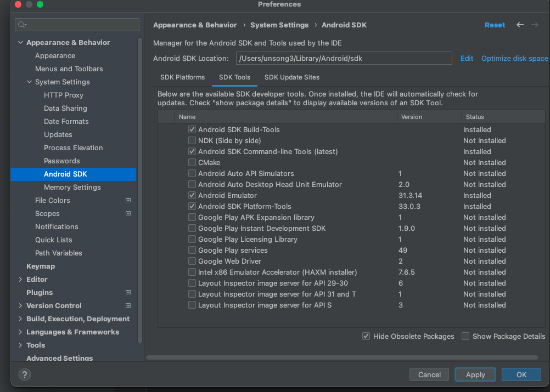Screen dimensions: 550x392
Task: Open the SDK Update Sites tab
Action: [x=292, y=77]
